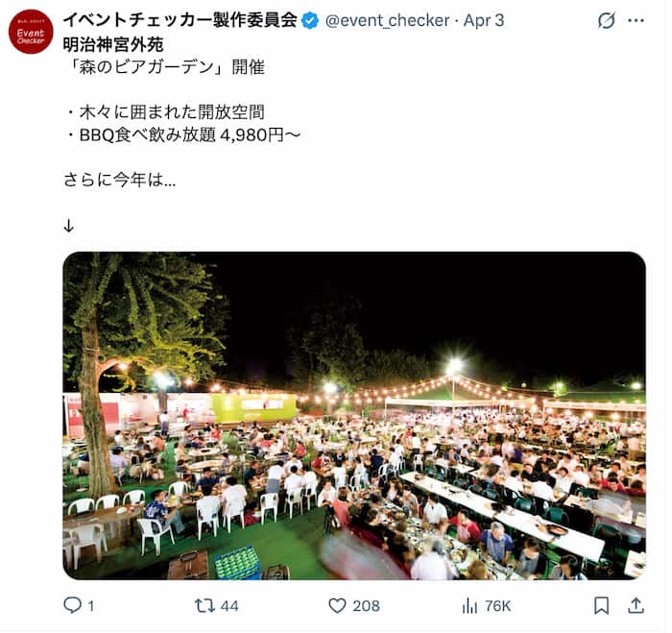Open the three-dot more options menu
672x633 pixels.
pyautogui.click(x=636, y=20)
